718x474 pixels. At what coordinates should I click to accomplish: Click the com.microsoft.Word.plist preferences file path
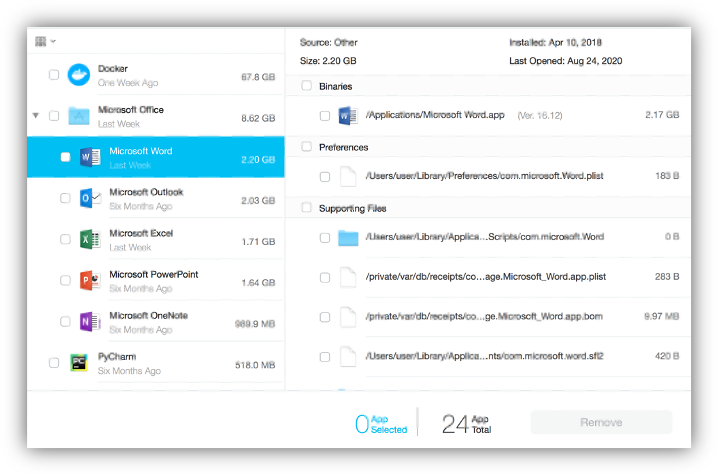[x=484, y=176]
